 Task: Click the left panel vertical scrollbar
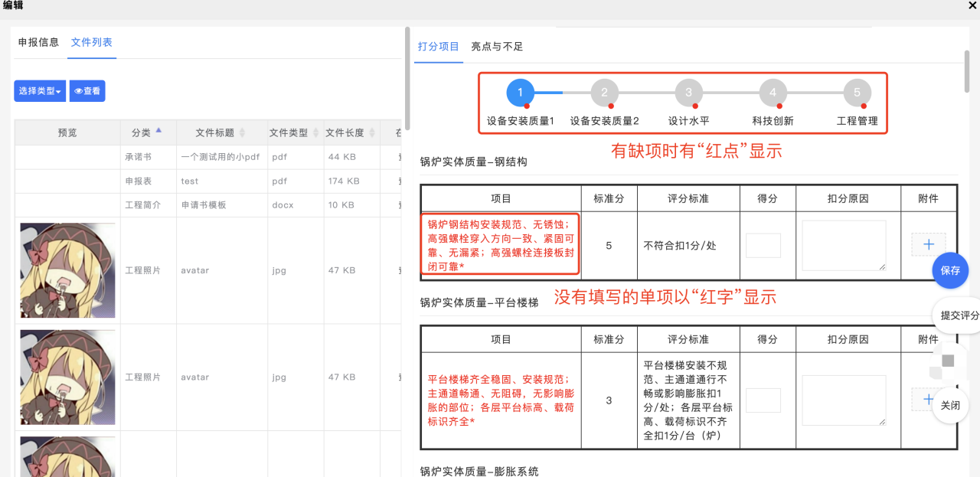click(x=407, y=78)
